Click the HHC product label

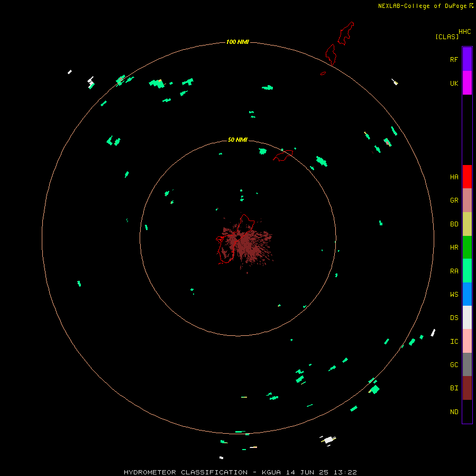point(464,32)
